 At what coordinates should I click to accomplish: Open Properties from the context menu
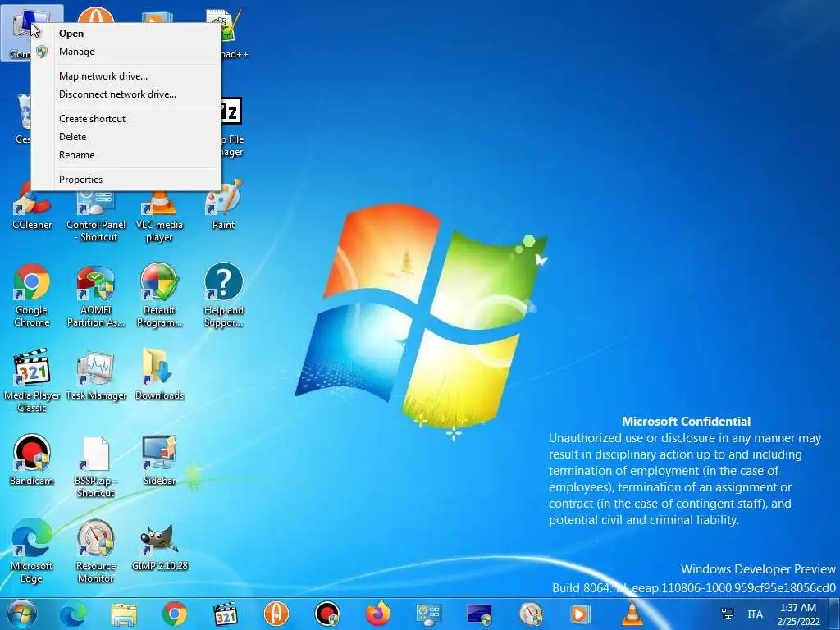[126, 180]
